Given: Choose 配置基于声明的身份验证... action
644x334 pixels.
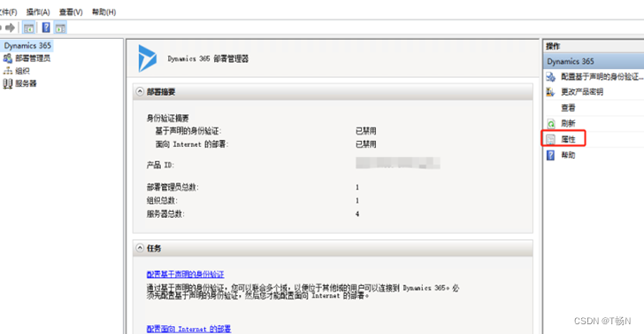Looking at the screenshot, I should click(602, 77).
